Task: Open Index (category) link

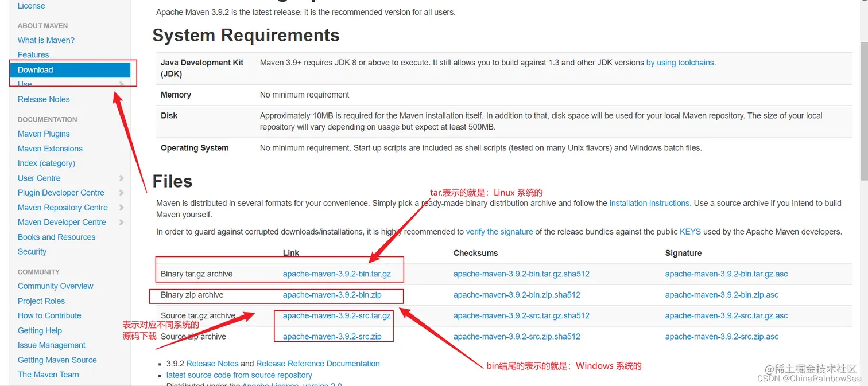Action: pyautogui.click(x=46, y=163)
